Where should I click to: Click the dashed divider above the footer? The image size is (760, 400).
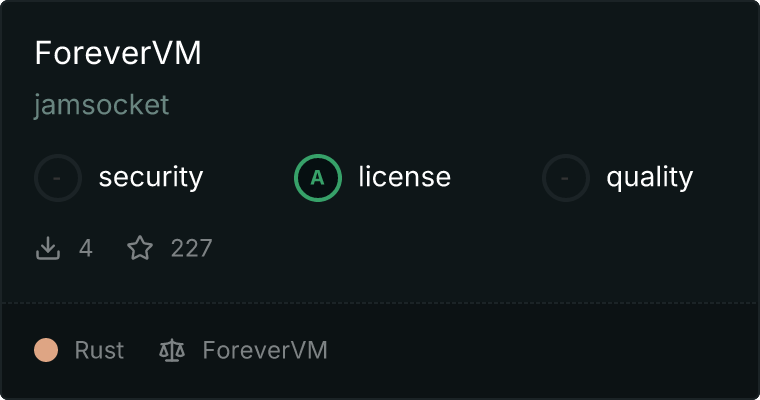tap(380, 303)
